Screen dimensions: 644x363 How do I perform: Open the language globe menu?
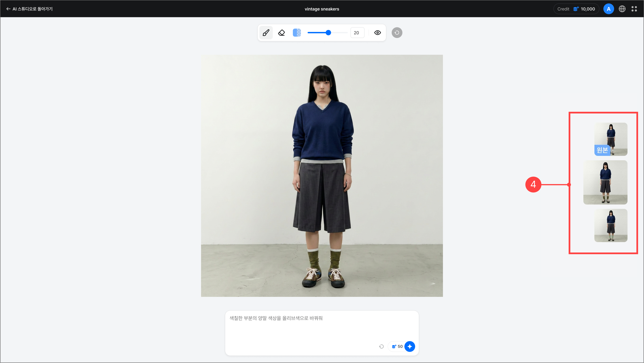pyautogui.click(x=622, y=9)
